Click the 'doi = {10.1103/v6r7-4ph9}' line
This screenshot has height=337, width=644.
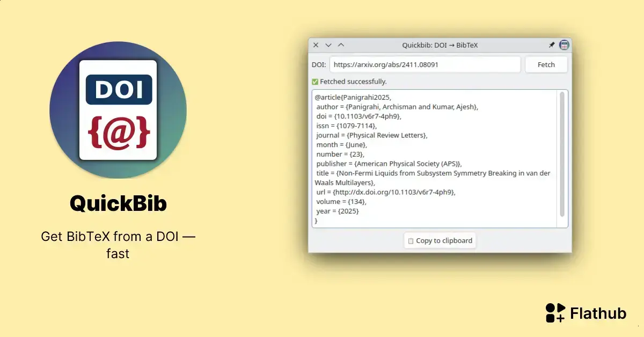click(358, 116)
